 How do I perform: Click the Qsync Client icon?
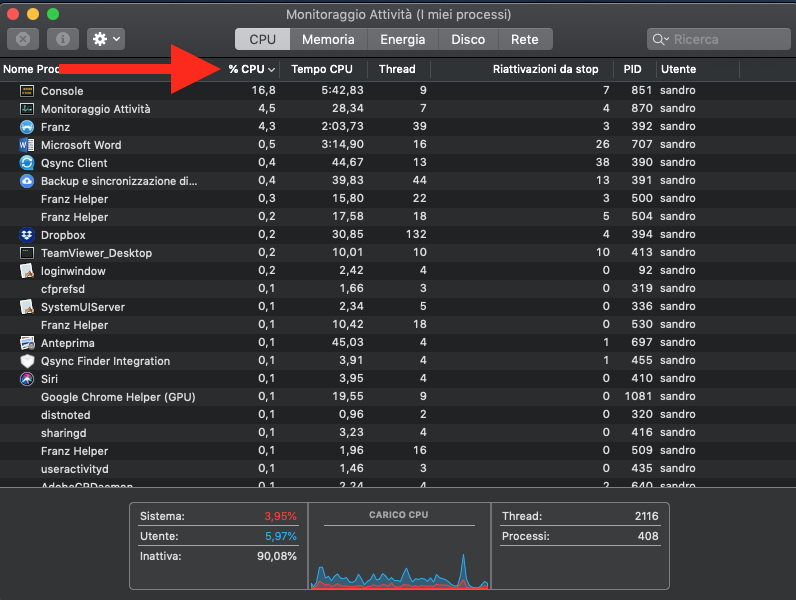click(26, 163)
